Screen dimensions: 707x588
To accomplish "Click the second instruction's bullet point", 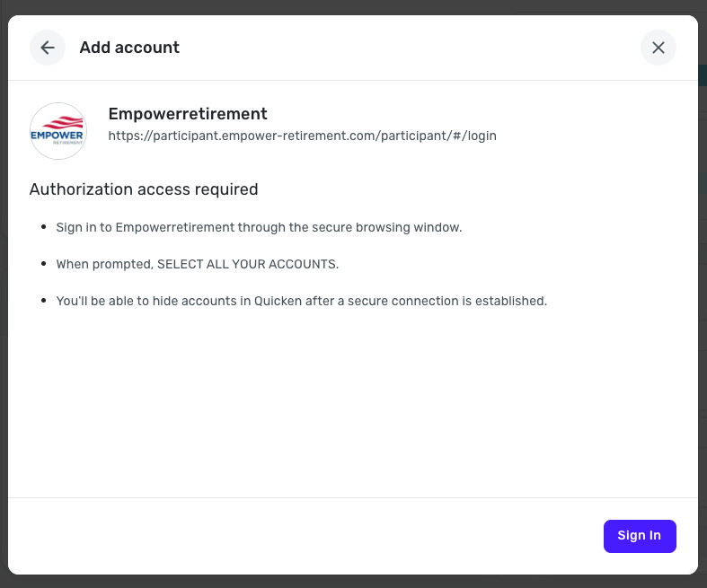I will pos(44,264).
